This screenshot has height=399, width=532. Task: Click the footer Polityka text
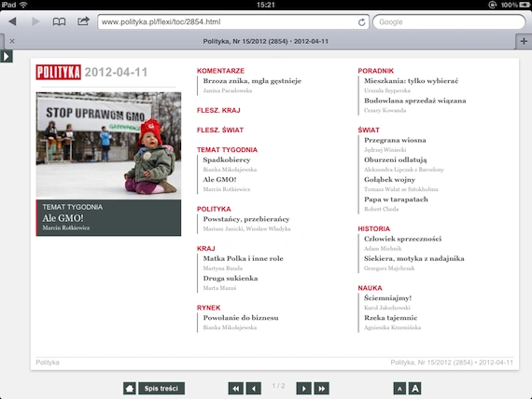click(x=48, y=363)
